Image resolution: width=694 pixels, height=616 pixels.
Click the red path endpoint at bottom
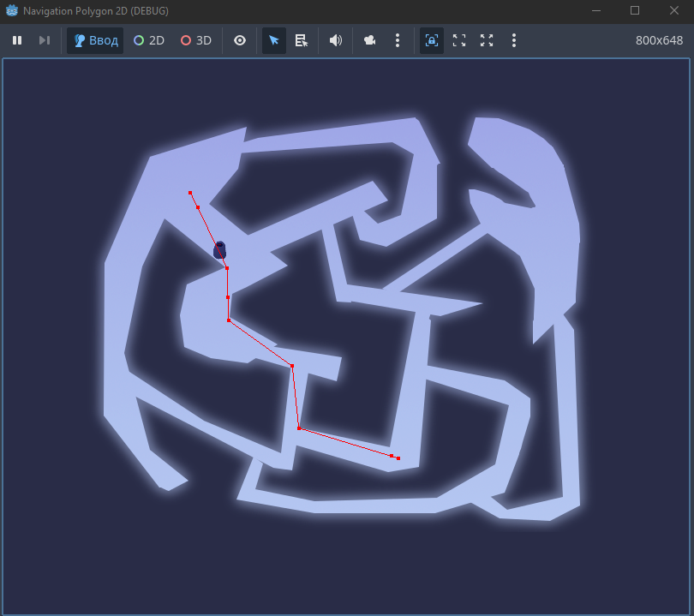tap(398, 458)
